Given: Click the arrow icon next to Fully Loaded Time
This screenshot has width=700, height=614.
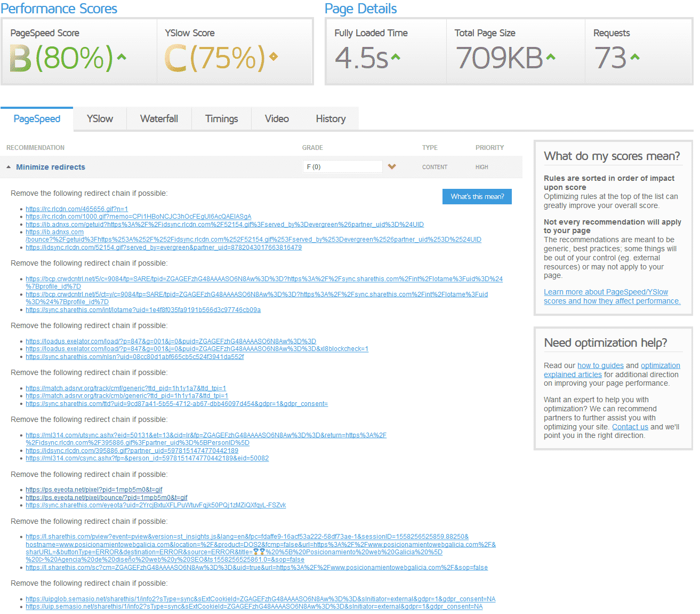Looking at the screenshot, I should [396, 57].
